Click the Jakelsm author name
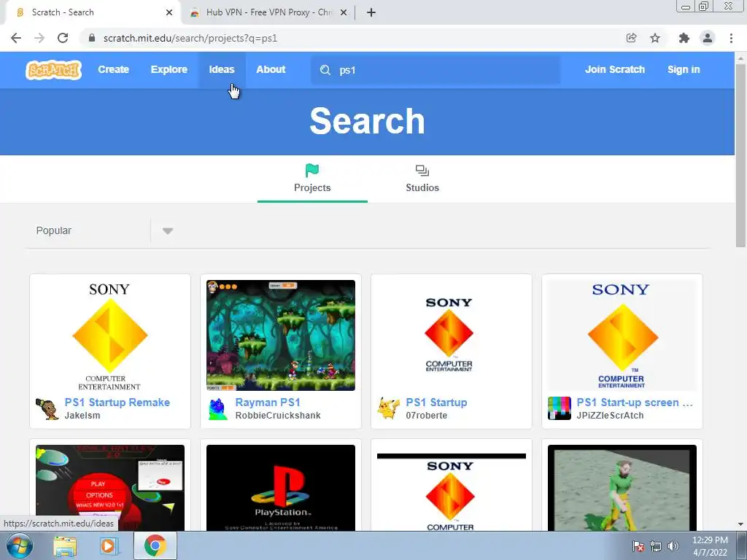Viewport: 747px width, 560px height. (82, 415)
